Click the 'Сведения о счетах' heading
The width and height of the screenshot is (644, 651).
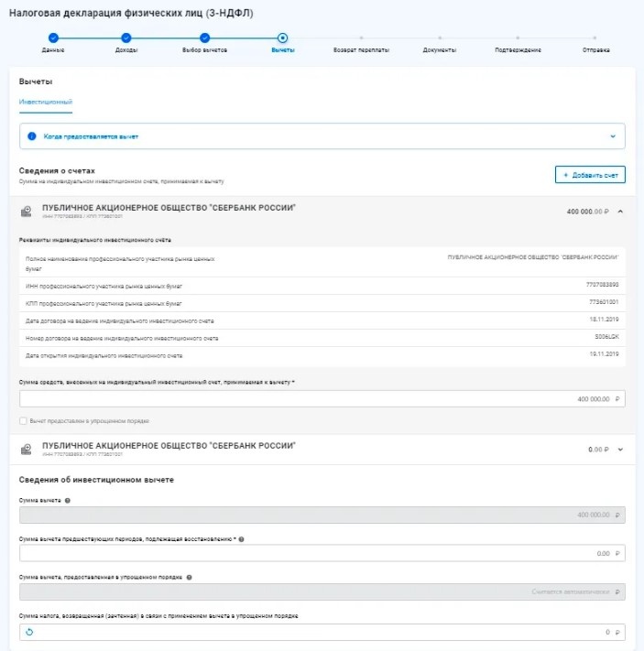coord(57,170)
